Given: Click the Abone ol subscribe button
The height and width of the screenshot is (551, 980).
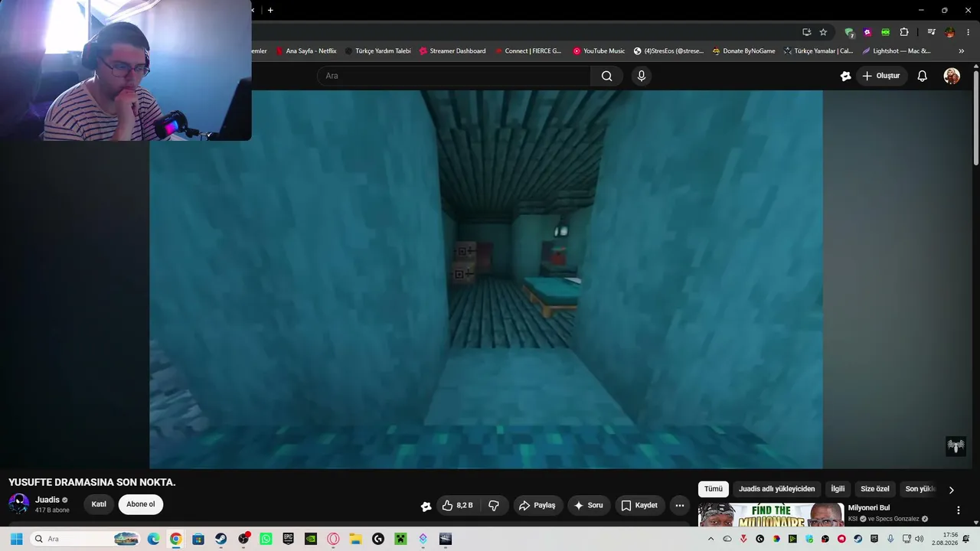Looking at the screenshot, I should pos(141,504).
